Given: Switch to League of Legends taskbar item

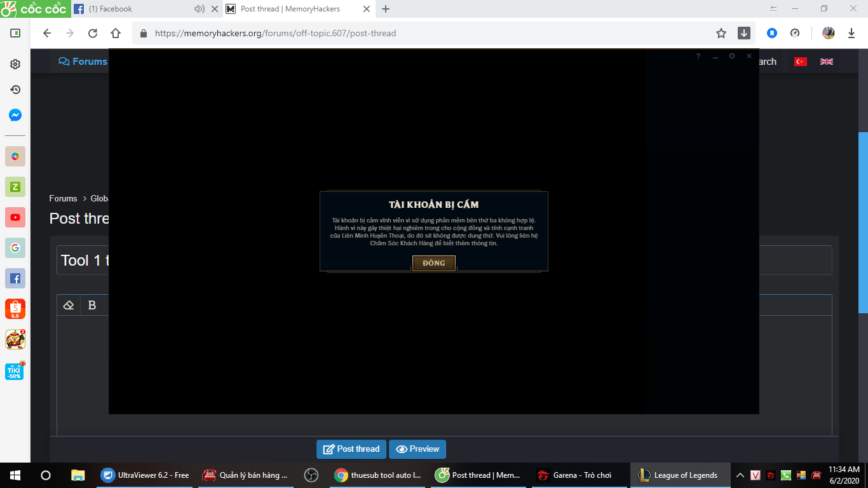Looking at the screenshot, I should point(680,475).
